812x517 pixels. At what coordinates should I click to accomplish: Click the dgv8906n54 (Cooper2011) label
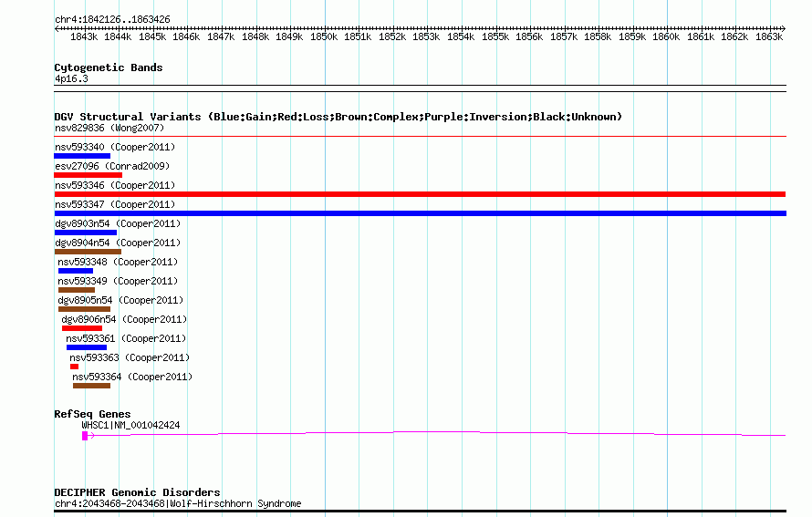point(124,319)
